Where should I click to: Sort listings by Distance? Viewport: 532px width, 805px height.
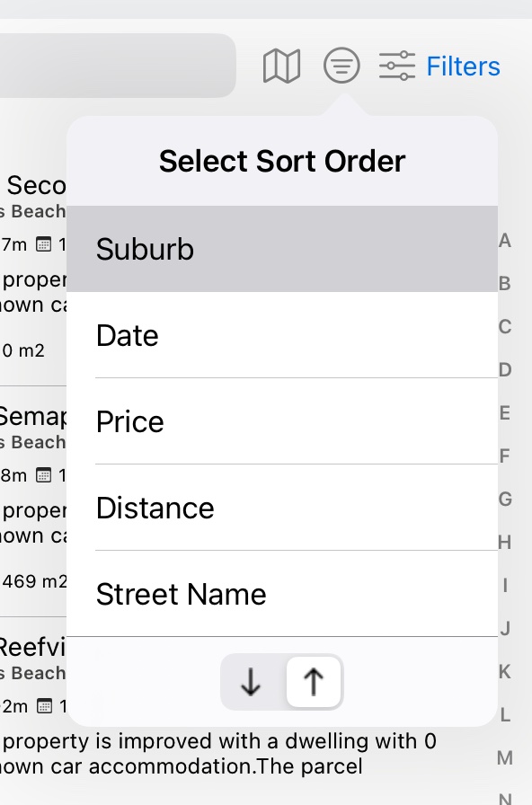point(282,508)
